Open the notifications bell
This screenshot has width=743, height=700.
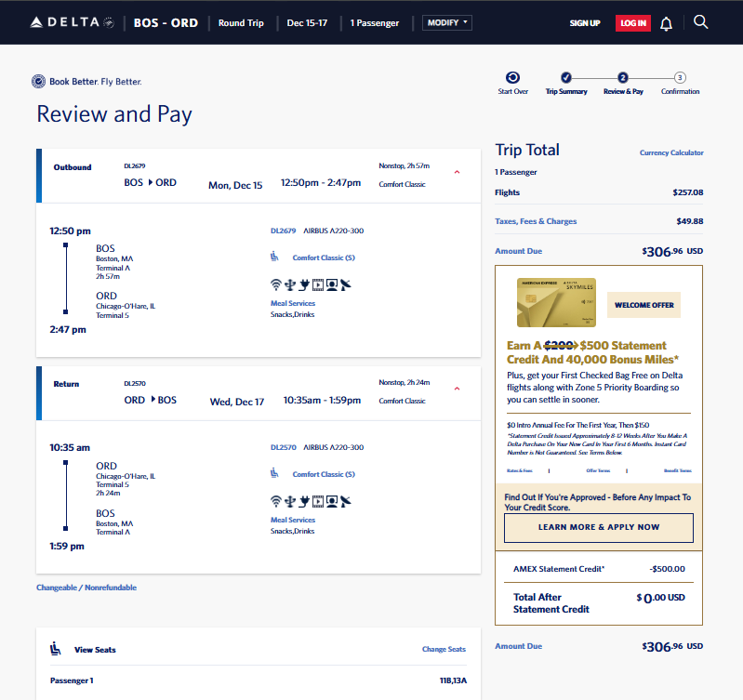point(666,23)
